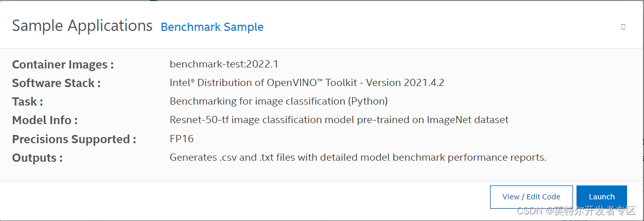Open the Benchmark Sample link
Viewport: 644px width, 221px height.
click(212, 27)
